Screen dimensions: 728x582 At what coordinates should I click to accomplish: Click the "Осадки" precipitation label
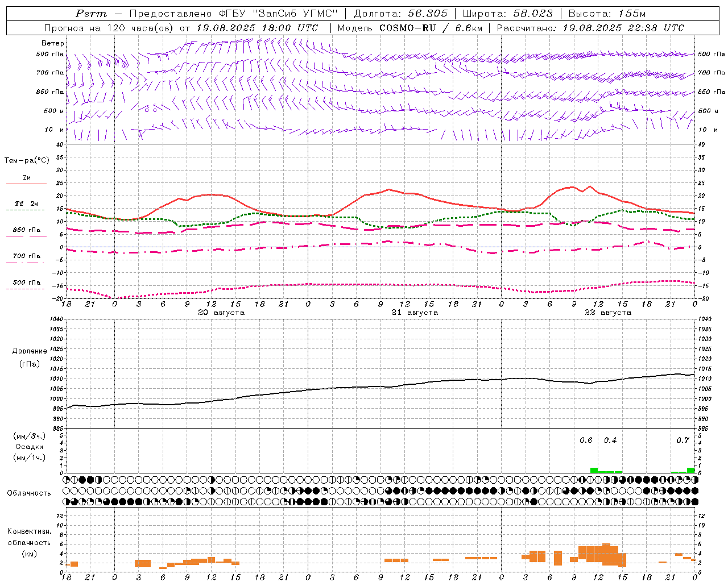(x=30, y=447)
